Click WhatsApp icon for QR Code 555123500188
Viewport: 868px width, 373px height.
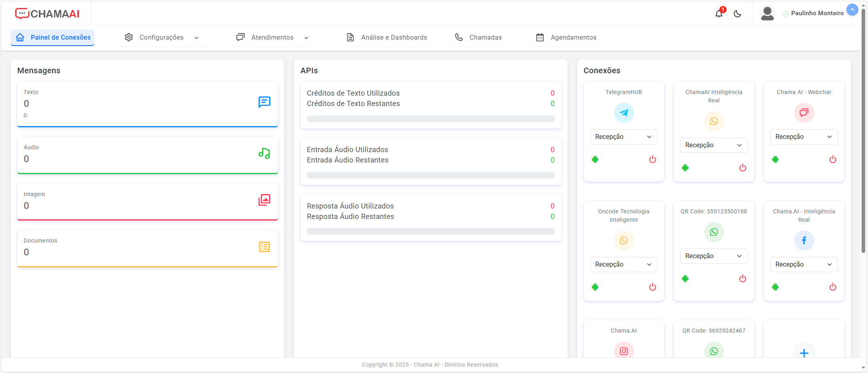714,232
